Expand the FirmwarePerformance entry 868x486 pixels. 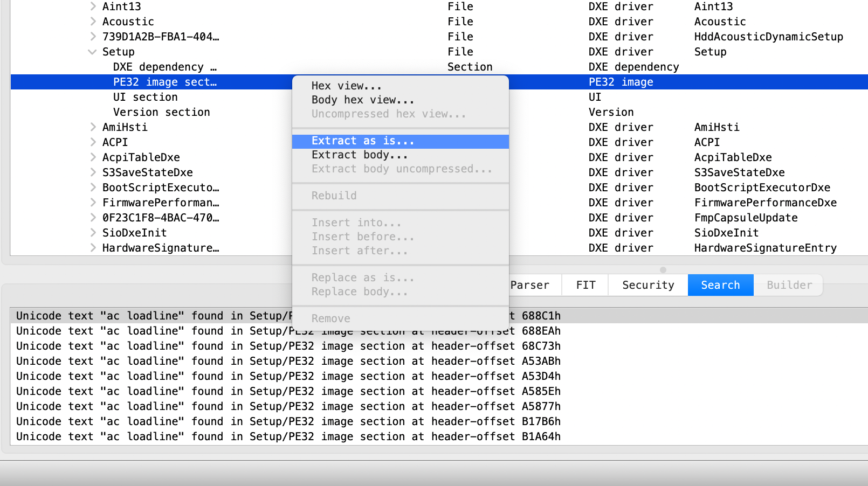[x=94, y=203]
